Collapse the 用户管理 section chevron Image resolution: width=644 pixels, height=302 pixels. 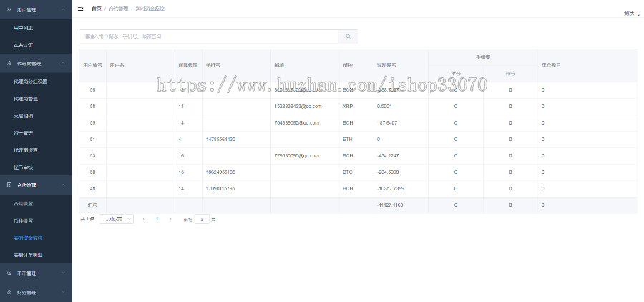[63, 9]
